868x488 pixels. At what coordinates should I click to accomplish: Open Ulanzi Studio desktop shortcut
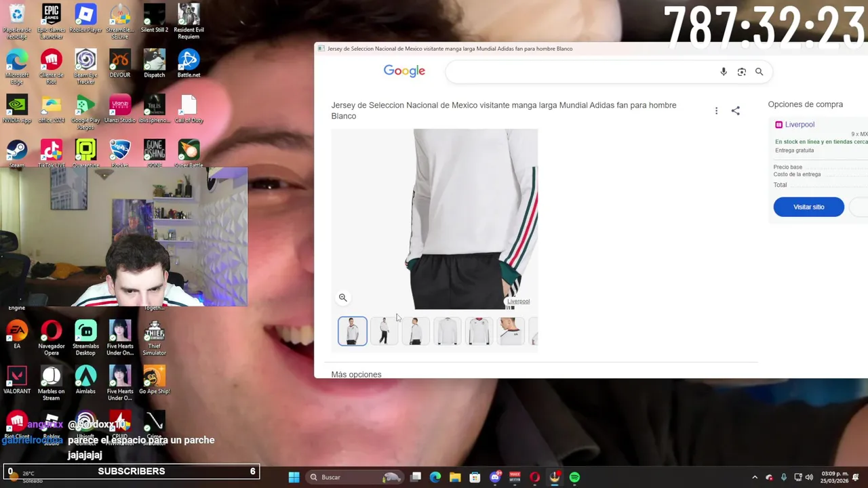click(120, 109)
